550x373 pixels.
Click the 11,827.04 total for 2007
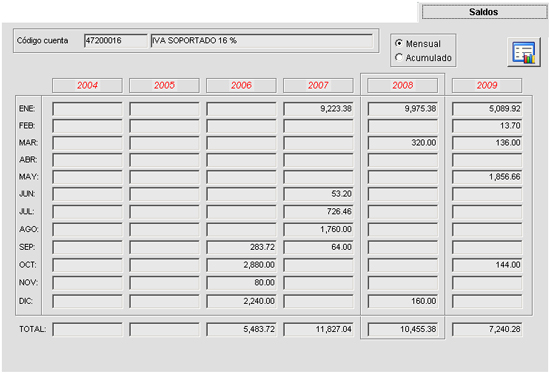[x=318, y=329]
